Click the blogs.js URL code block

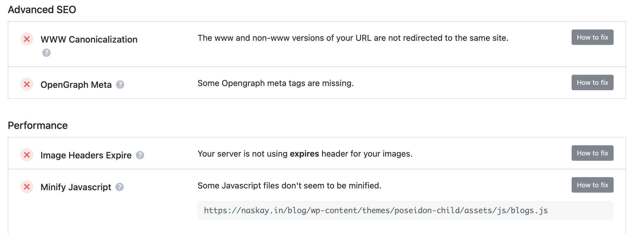(405, 210)
